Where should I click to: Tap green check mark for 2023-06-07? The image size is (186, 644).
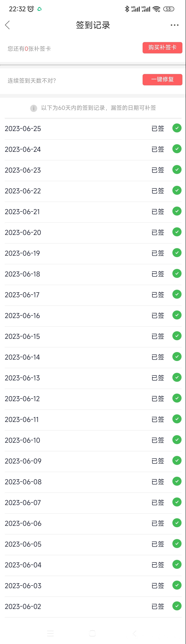click(x=177, y=502)
